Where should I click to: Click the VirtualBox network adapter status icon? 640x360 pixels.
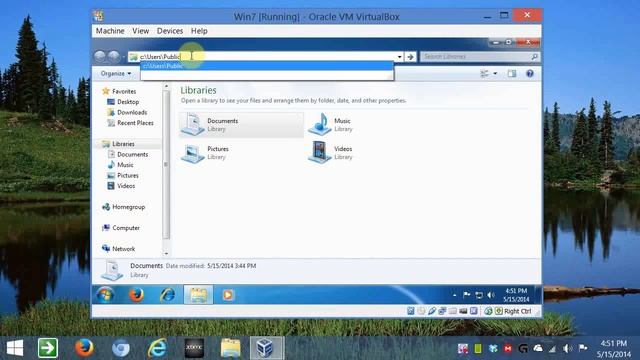tap(442, 311)
